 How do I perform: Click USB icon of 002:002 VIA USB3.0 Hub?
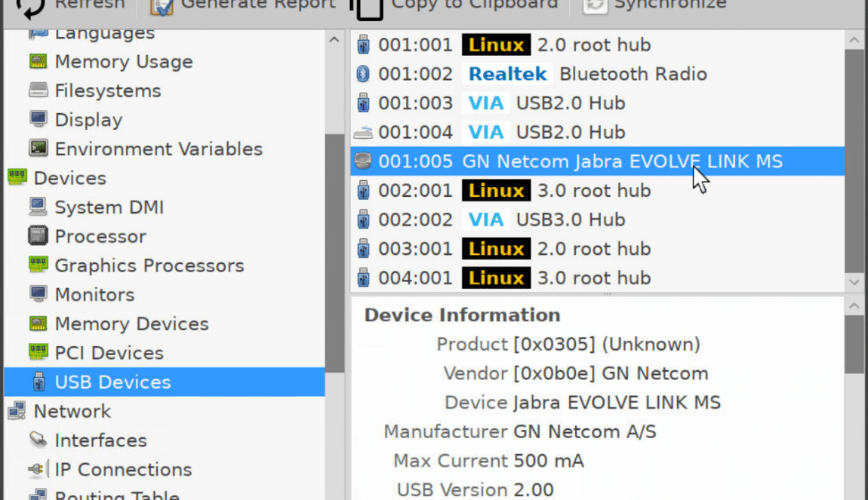point(363,219)
